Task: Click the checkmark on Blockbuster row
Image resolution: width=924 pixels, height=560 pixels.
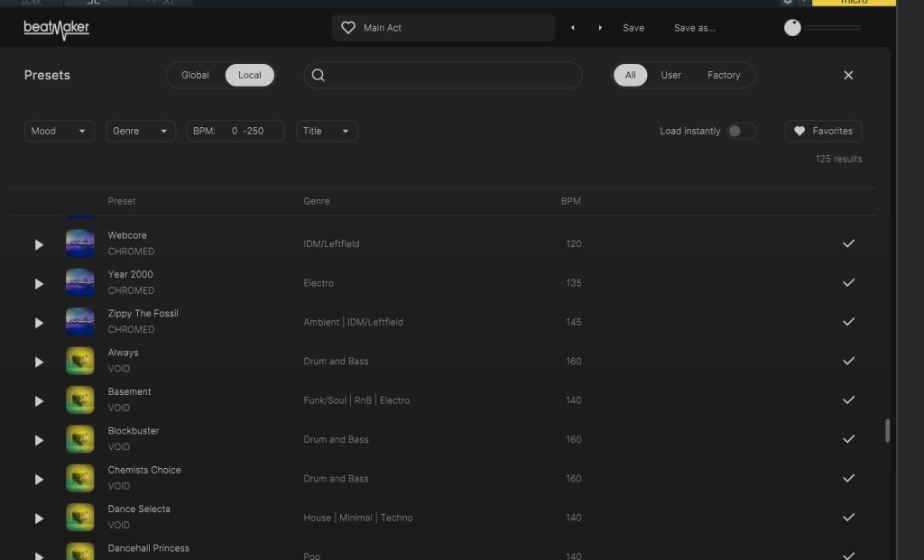Action: (848, 439)
